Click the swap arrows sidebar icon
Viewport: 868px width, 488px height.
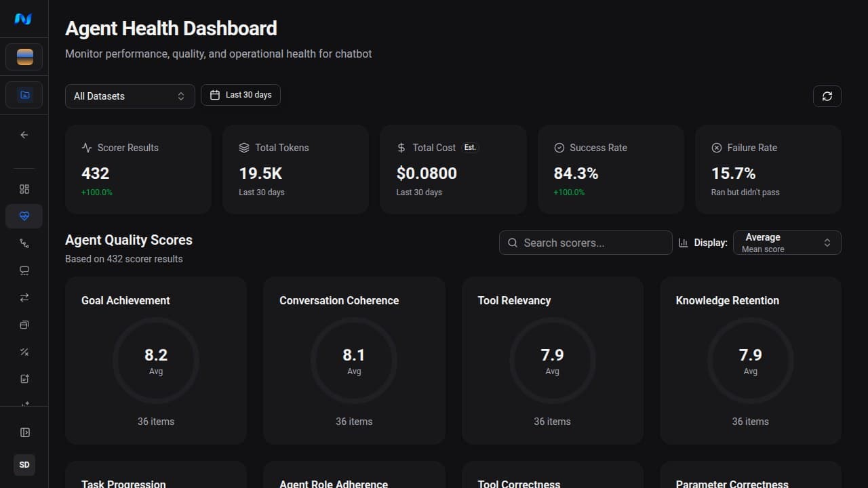coord(24,298)
